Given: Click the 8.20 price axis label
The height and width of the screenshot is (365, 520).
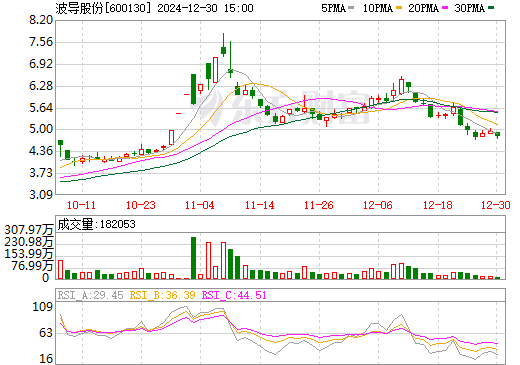Looking at the screenshot, I should point(41,20).
